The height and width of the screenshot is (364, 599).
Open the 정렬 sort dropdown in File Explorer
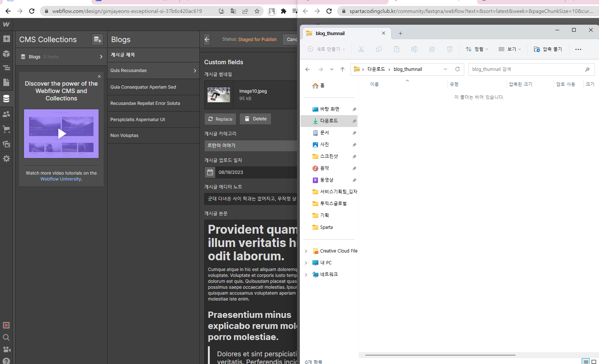tap(477, 49)
